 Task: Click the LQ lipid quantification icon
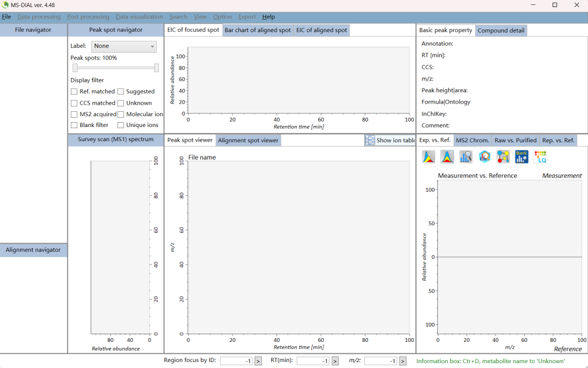coord(541,156)
